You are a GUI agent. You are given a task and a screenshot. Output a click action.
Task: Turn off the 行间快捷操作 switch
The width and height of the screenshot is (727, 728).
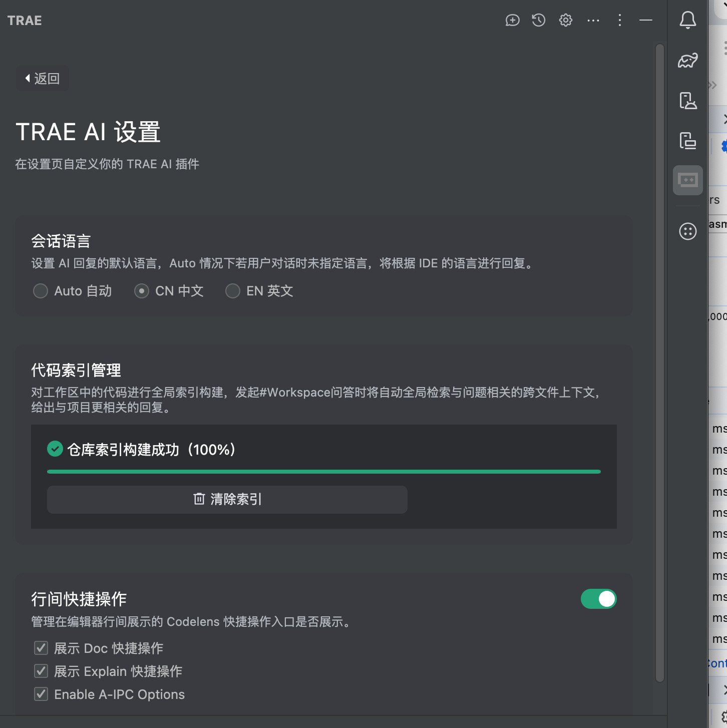click(598, 599)
